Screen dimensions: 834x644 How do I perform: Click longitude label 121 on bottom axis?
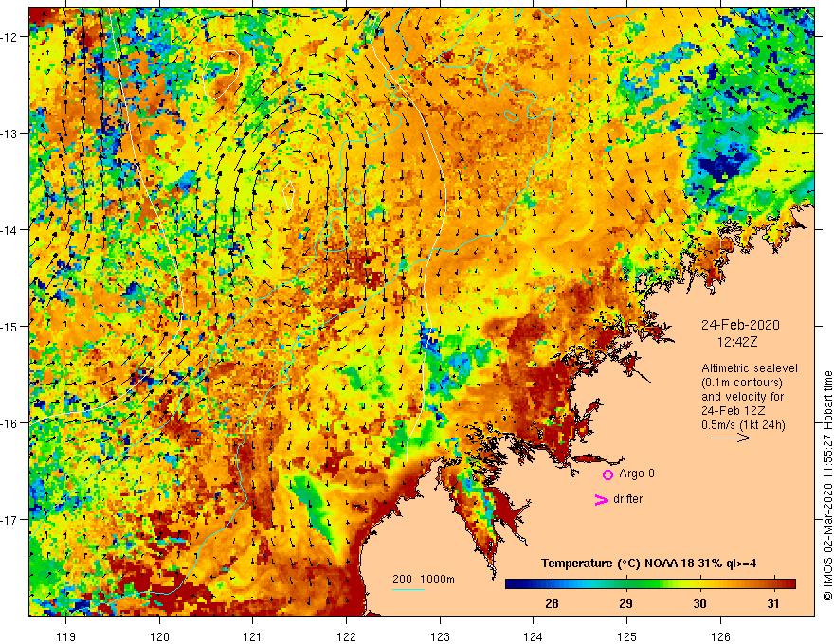[x=253, y=636]
